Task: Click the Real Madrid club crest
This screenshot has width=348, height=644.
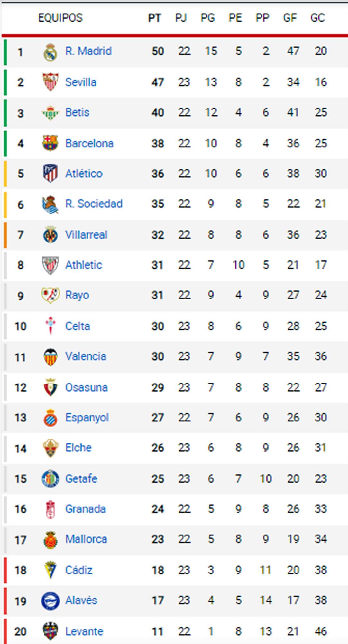Action: 50,52
